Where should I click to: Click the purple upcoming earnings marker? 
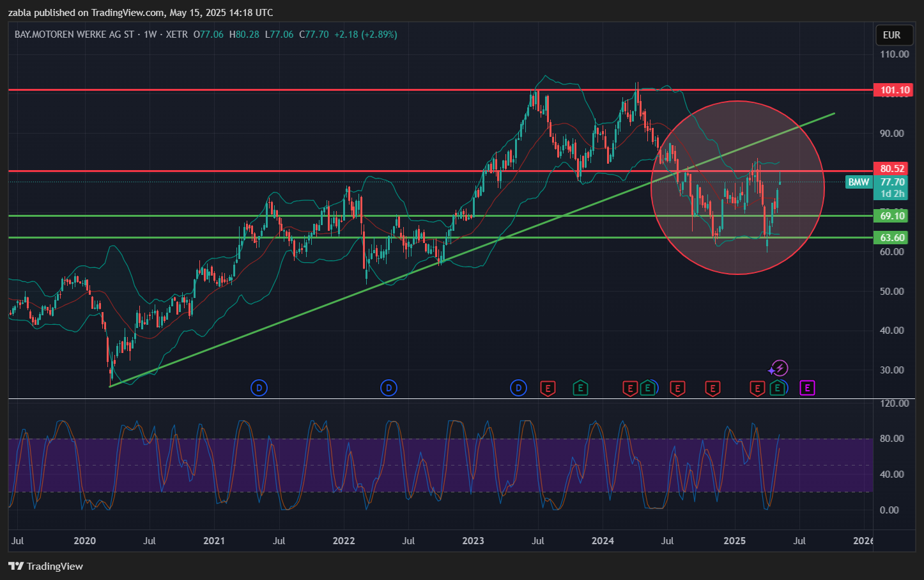[x=808, y=388]
